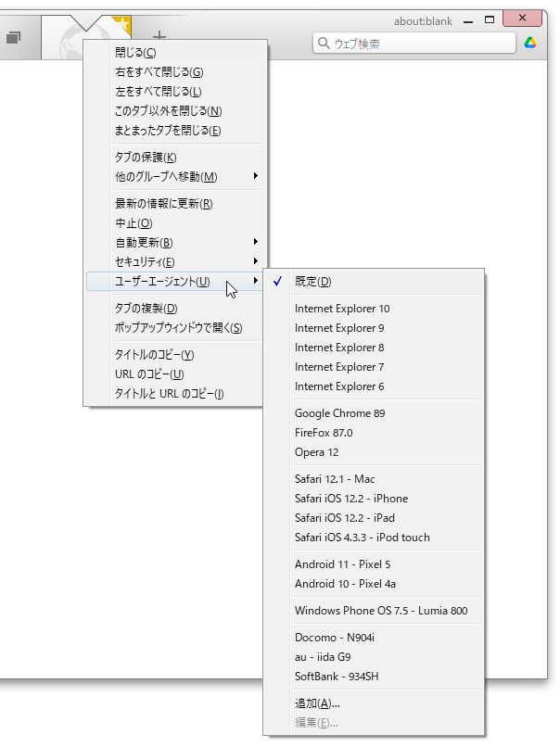The width and height of the screenshot is (560, 747).
Task: Choose Safari iOS 4.3.3 - iPod touch
Action: 373,538
